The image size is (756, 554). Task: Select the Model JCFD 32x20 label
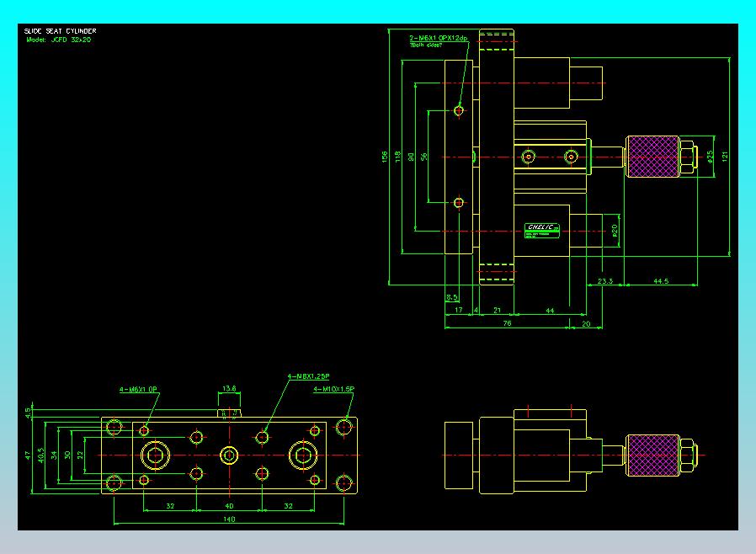[58, 40]
